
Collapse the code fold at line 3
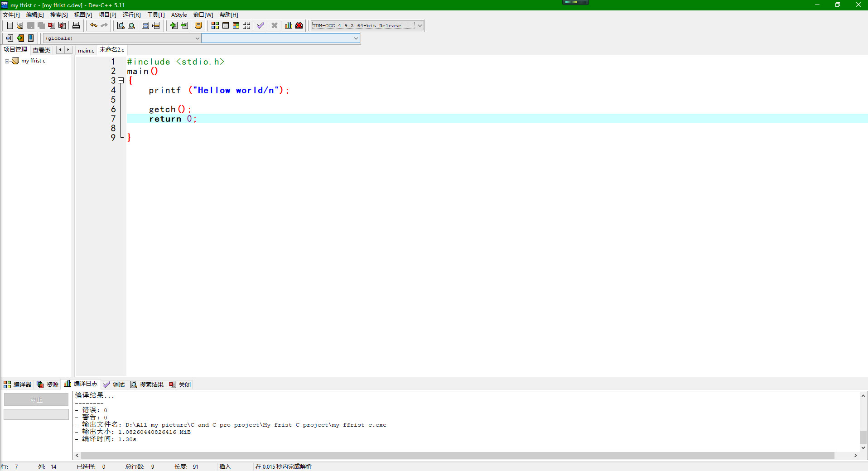121,81
